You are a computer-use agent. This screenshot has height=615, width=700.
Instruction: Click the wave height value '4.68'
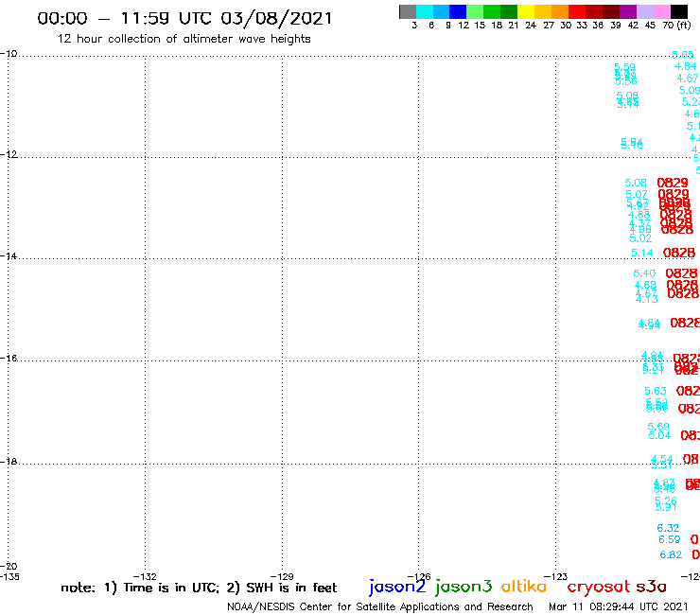tap(645, 285)
